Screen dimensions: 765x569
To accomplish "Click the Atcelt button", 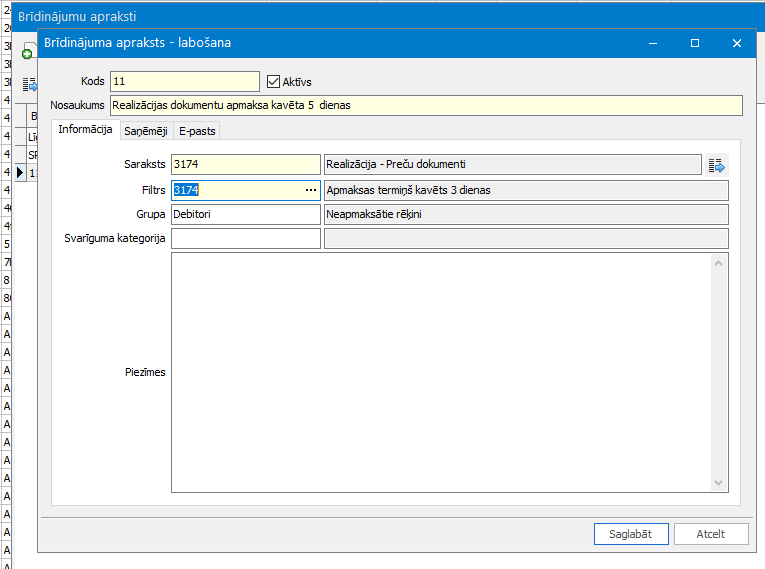I will point(710,534).
